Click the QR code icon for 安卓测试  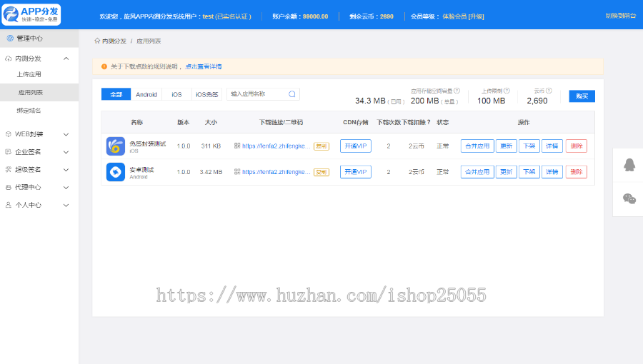click(237, 171)
